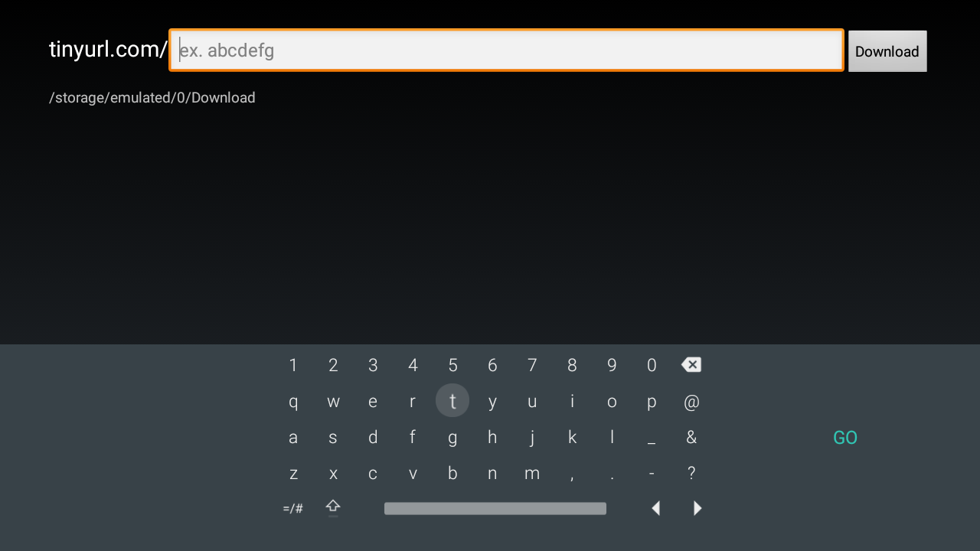
Task: Tap the backspace delete key icon
Action: coord(691,365)
